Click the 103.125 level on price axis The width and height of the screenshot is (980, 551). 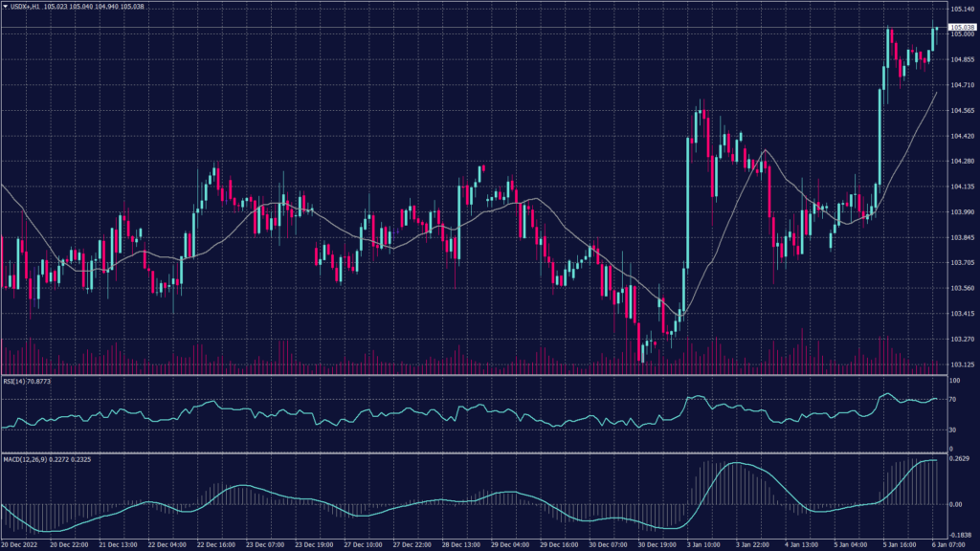(962, 364)
